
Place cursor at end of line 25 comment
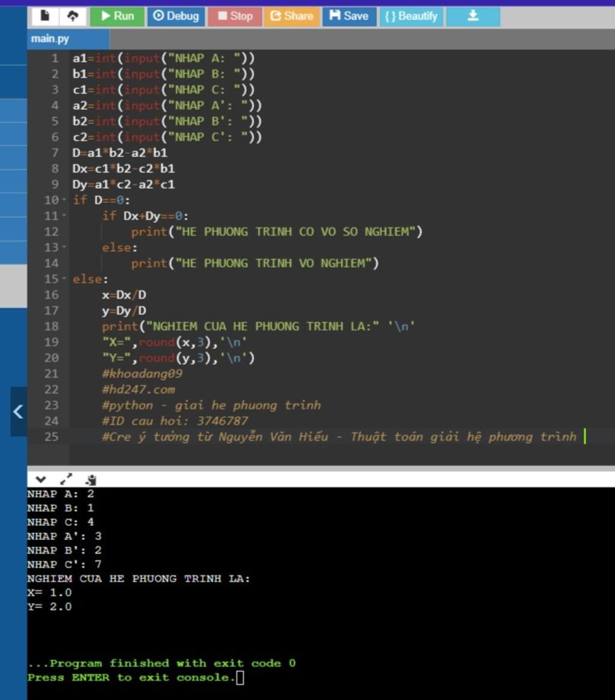(x=583, y=437)
